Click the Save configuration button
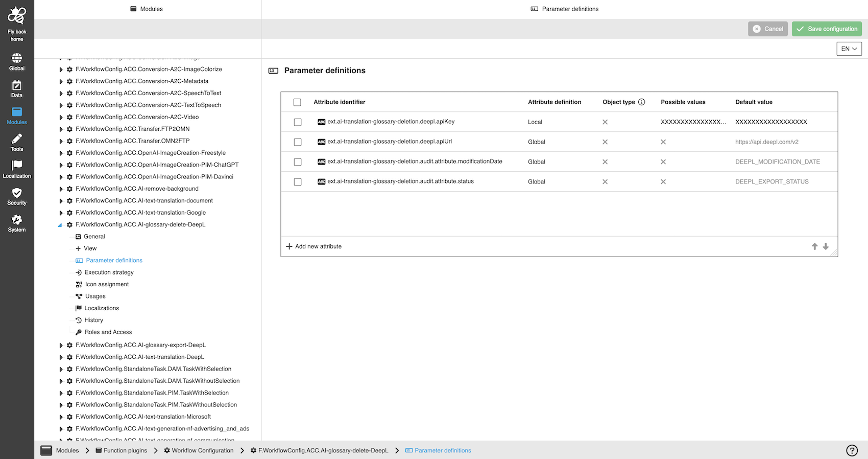This screenshot has width=868, height=459. coord(826,29)
